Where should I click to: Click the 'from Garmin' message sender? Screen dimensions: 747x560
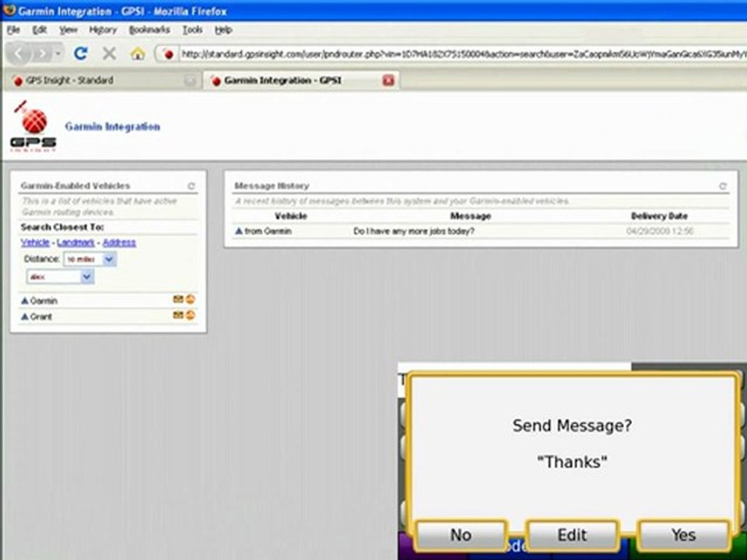point(268,232)
